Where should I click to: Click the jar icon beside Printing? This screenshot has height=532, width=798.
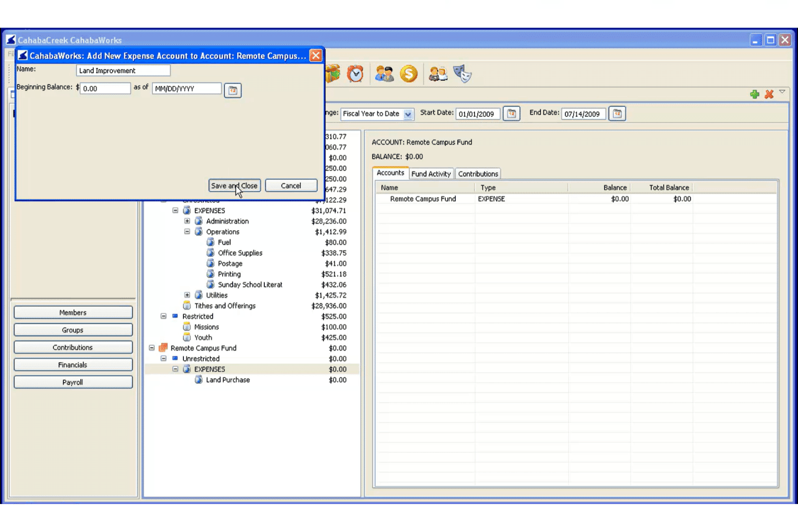click(x=210, y=274)
